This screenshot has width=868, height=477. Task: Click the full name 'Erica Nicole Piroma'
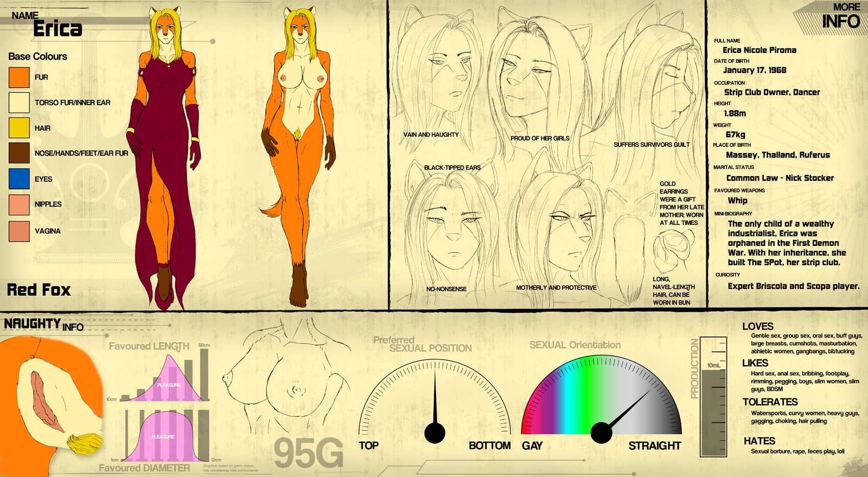pyautogui.click(x=759, y=50)
